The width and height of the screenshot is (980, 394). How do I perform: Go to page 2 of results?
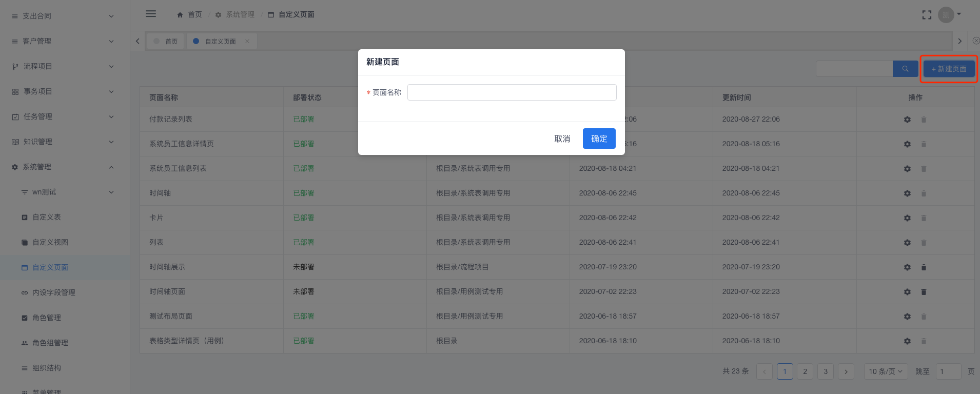[x=805, y=371]
